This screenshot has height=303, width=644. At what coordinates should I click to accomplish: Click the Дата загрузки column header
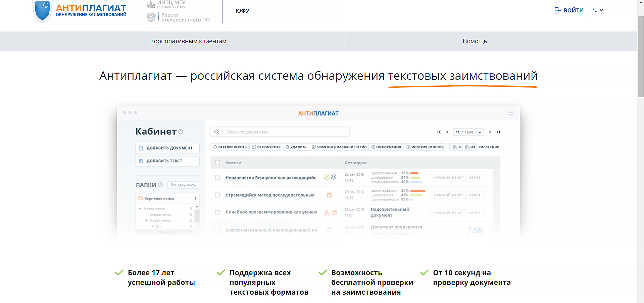356,163
